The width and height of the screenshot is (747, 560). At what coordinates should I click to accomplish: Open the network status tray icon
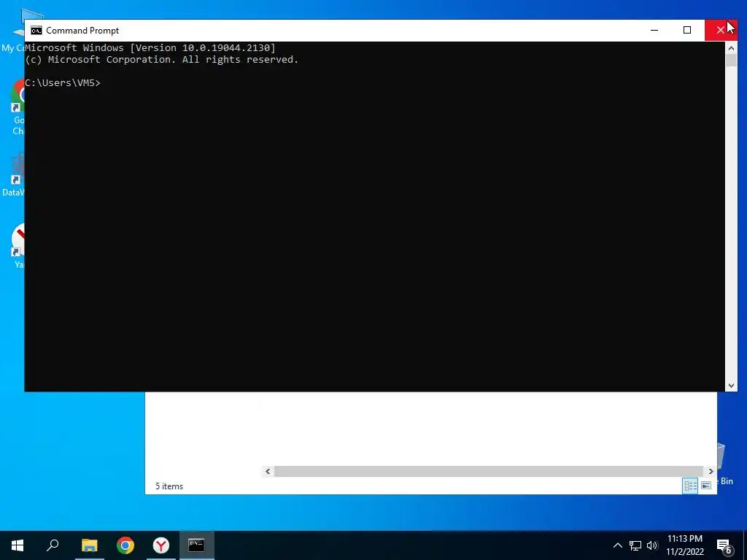point(635,545)
